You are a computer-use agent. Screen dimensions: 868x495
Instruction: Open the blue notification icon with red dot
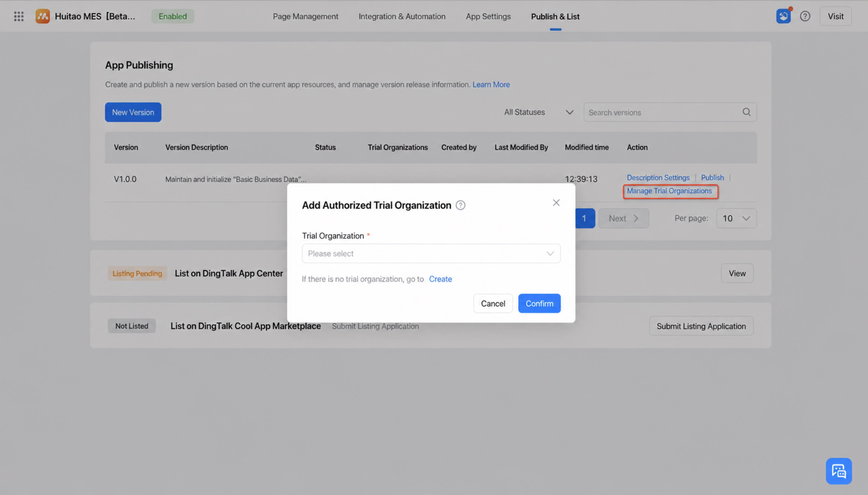[783, 16]
